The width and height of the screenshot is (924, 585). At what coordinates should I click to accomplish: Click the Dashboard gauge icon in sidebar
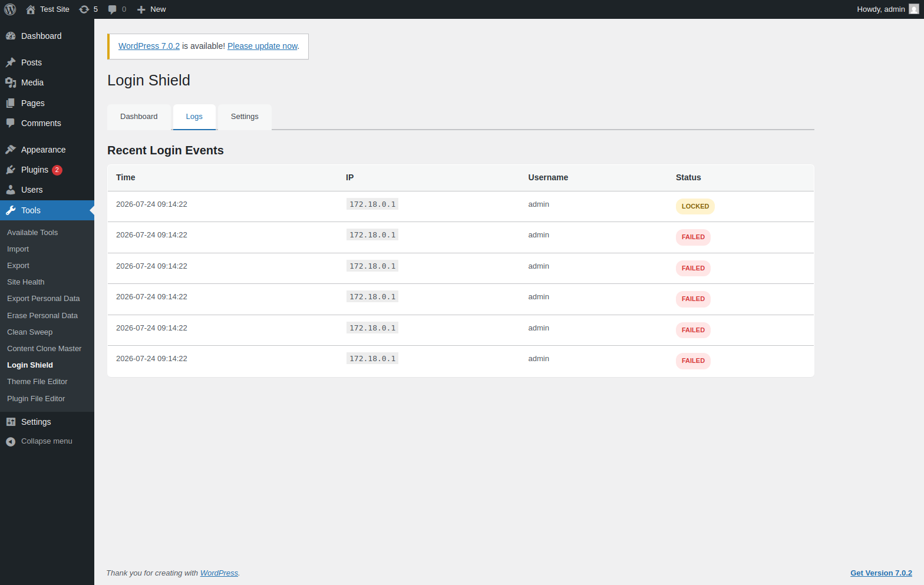tap(11, 36)
